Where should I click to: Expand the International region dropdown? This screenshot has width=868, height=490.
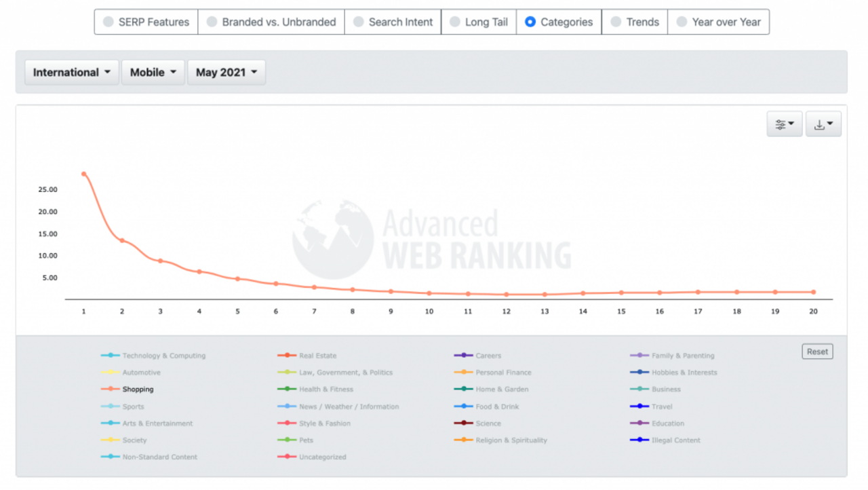tap(72, 73)
